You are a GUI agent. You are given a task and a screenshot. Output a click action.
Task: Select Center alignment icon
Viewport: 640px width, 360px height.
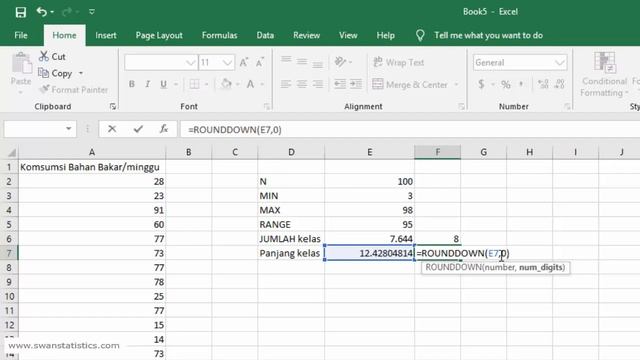pyautogui.click(x=302, y=84)
